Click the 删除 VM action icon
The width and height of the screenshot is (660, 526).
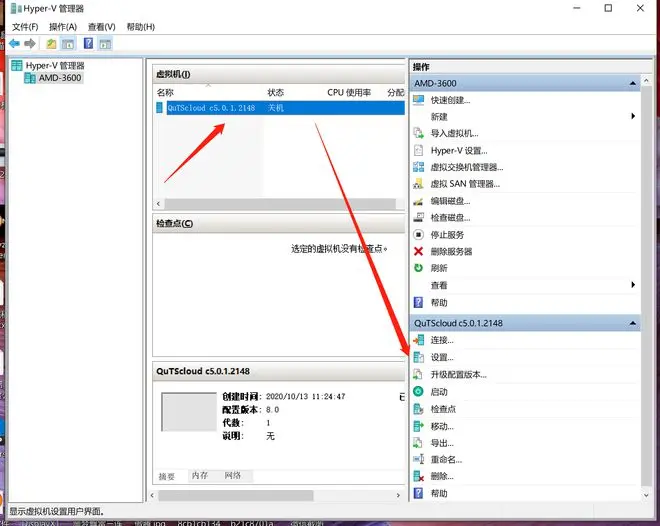coord(418,476)
